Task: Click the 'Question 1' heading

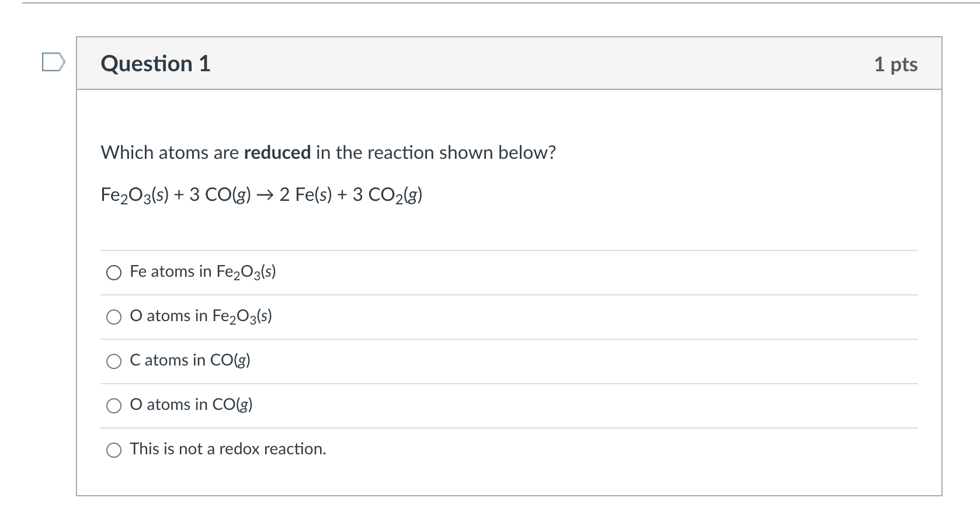Action: (155, 64)
